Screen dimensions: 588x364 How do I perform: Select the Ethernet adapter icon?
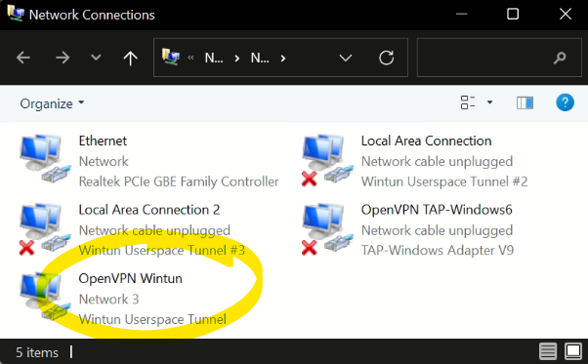(45, 159)
